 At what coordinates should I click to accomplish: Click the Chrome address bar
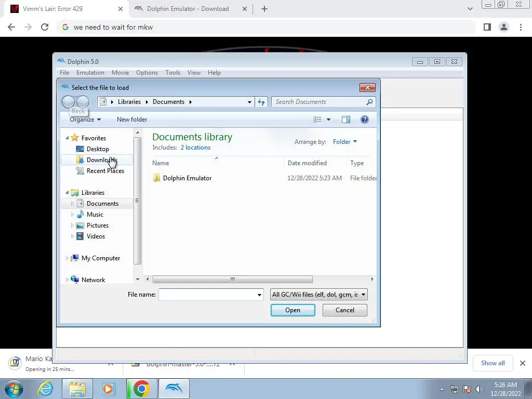(x=267, y=27)
